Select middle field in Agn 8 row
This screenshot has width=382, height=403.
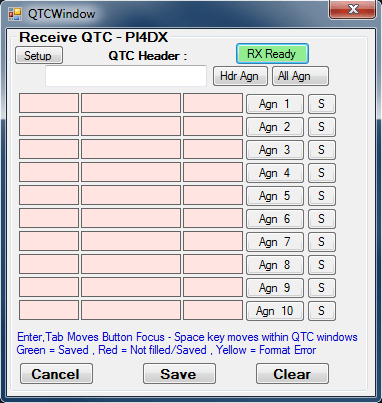(x=131, y=264)
